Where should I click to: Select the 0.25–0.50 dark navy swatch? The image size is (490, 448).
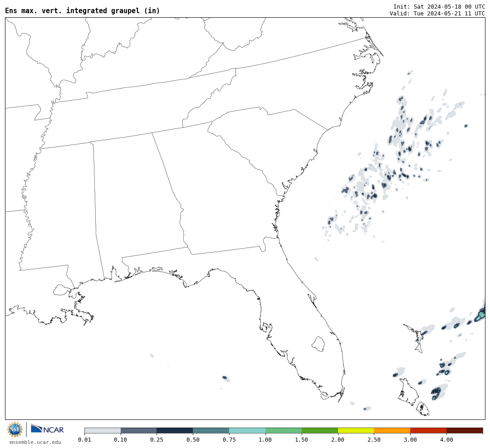175,430
